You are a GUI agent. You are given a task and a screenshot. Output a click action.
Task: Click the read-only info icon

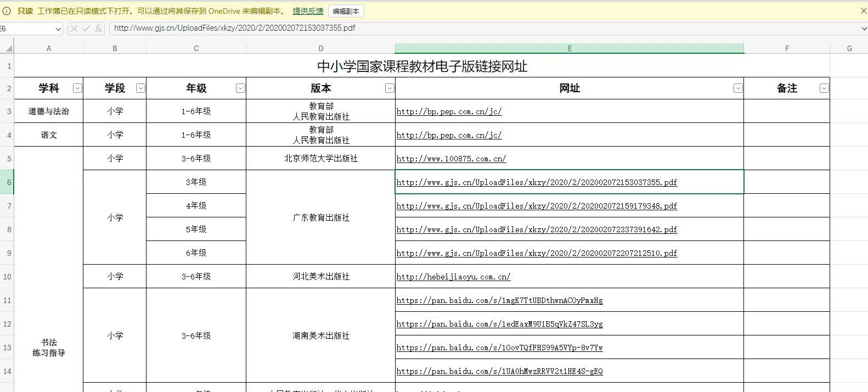(7, 11)
